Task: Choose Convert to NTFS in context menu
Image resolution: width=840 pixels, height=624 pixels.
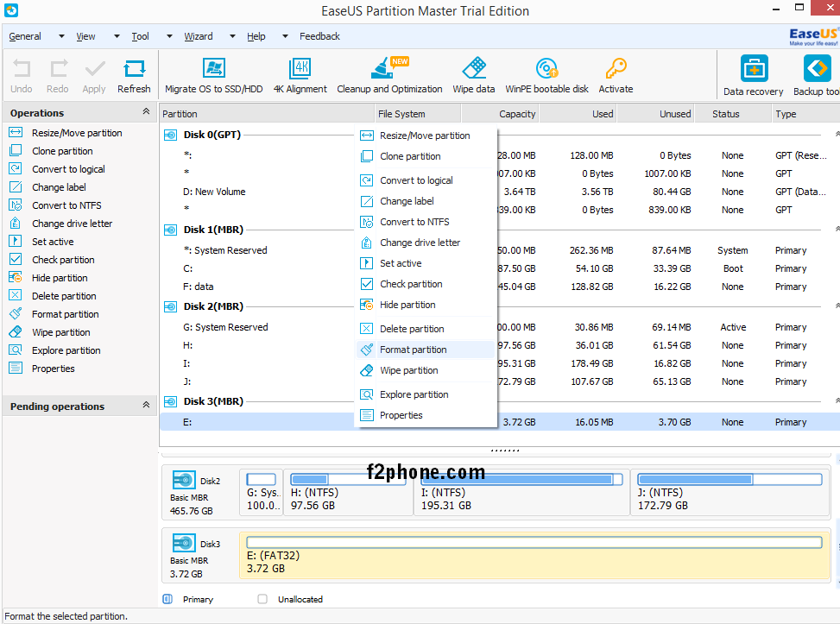Action: pos(426,222)
